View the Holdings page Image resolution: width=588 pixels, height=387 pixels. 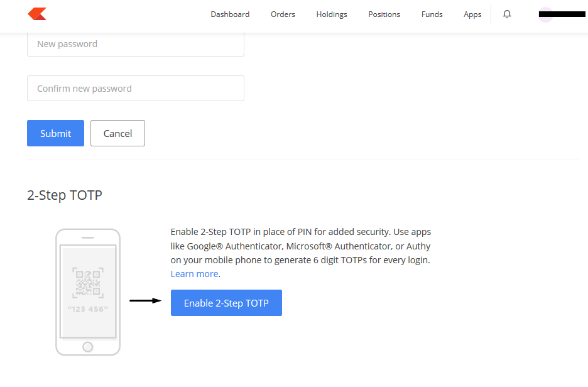click(332, 14)
